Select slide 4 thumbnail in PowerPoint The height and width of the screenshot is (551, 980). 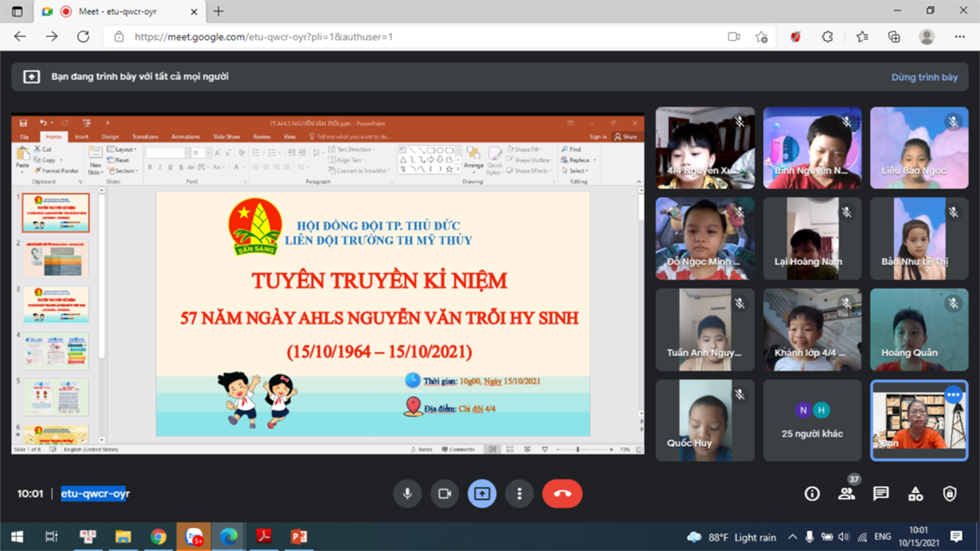coord(56,351)
